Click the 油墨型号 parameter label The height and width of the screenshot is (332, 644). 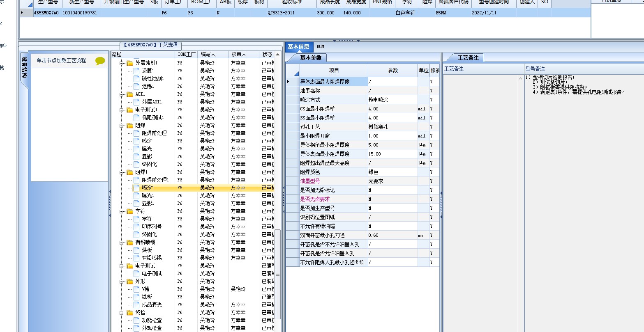click(310, 181)
